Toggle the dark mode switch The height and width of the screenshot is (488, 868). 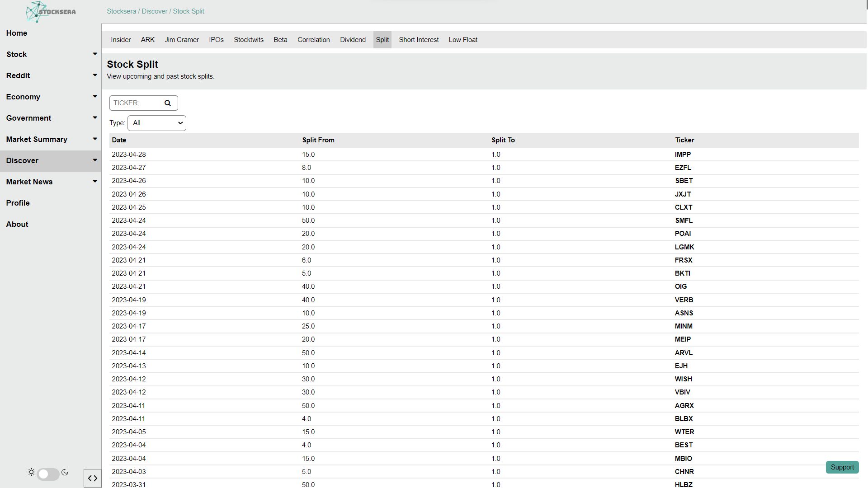[48, 474]
